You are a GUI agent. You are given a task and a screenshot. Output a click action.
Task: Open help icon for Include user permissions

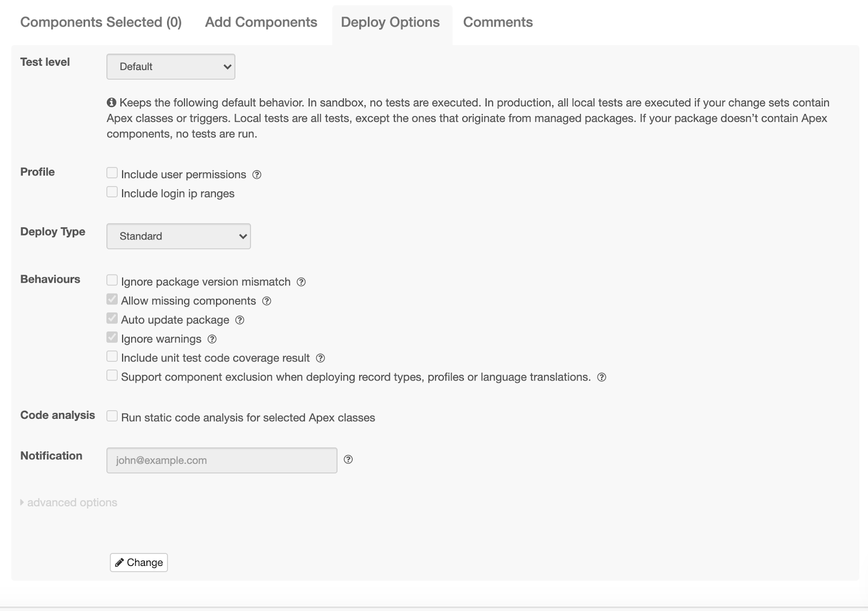(x=257, y=175)
